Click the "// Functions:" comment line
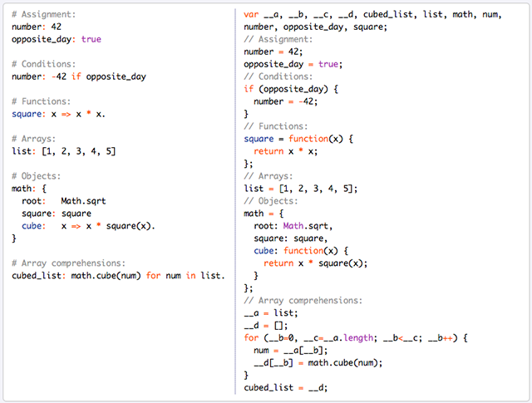This screenshot has width=532, height=403. tap(276, 126)
